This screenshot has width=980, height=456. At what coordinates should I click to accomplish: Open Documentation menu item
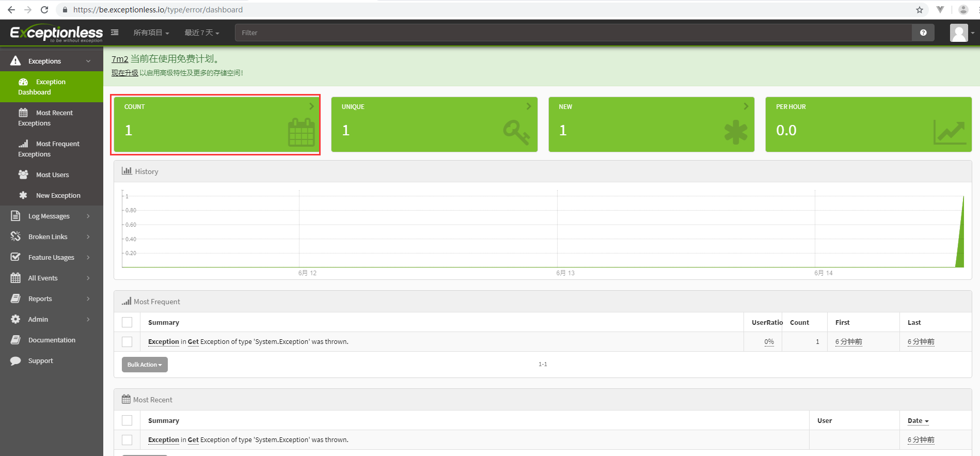pyautogui.click(x=52, y=340)
